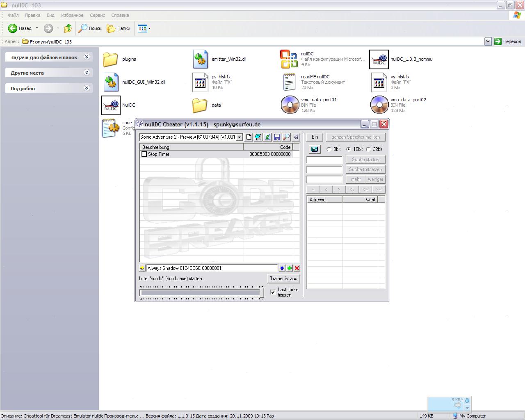Select the 32bit radio option
This screenshot has width=525, height=420.
pos(368,149)
